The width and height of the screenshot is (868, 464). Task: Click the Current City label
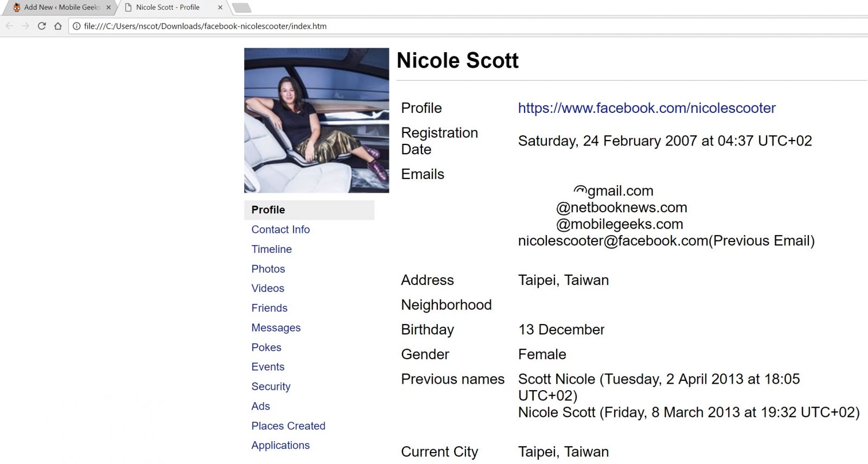439,452
